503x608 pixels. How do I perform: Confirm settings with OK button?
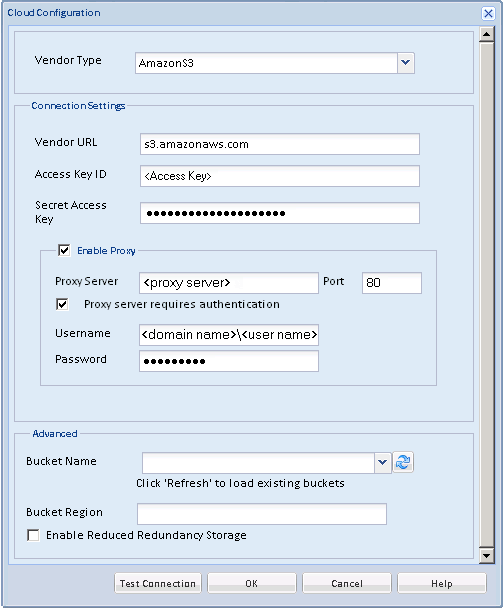tap(252, 583)
